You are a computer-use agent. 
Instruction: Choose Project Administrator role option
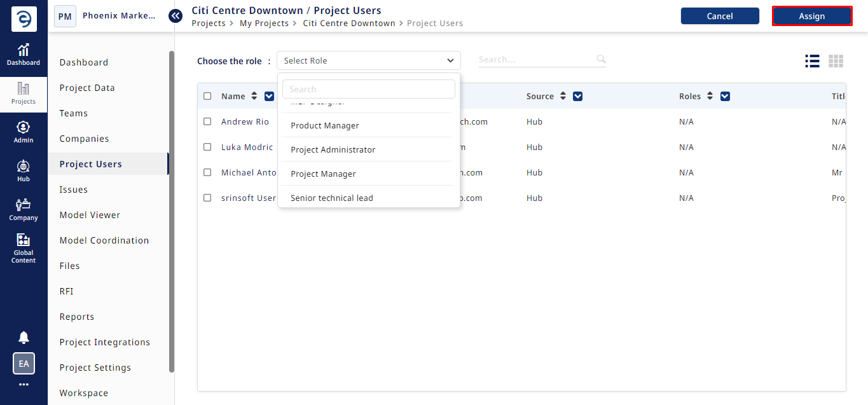367,149
